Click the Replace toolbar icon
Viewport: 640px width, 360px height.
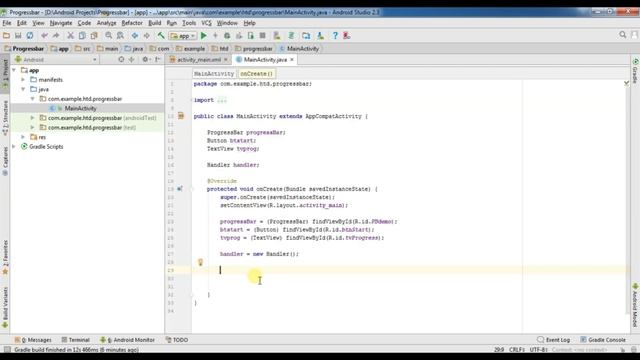click(120, 36)
